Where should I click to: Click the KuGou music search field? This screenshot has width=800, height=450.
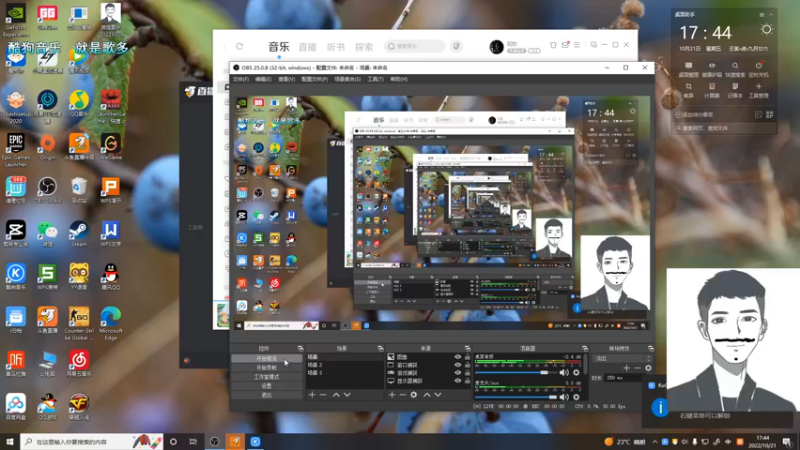pyautogui.click(x=414, y=46)
